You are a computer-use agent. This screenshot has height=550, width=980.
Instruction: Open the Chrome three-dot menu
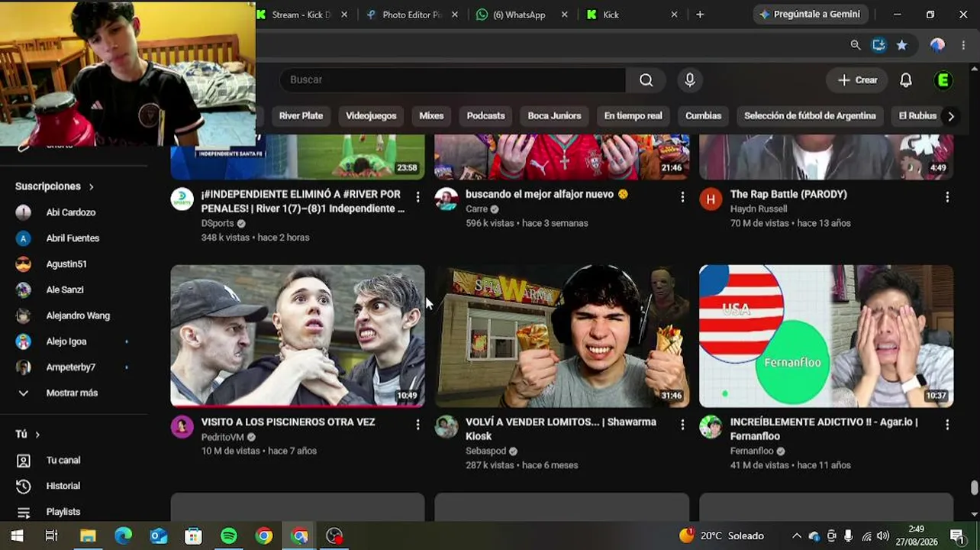click(x=963, y=45)
